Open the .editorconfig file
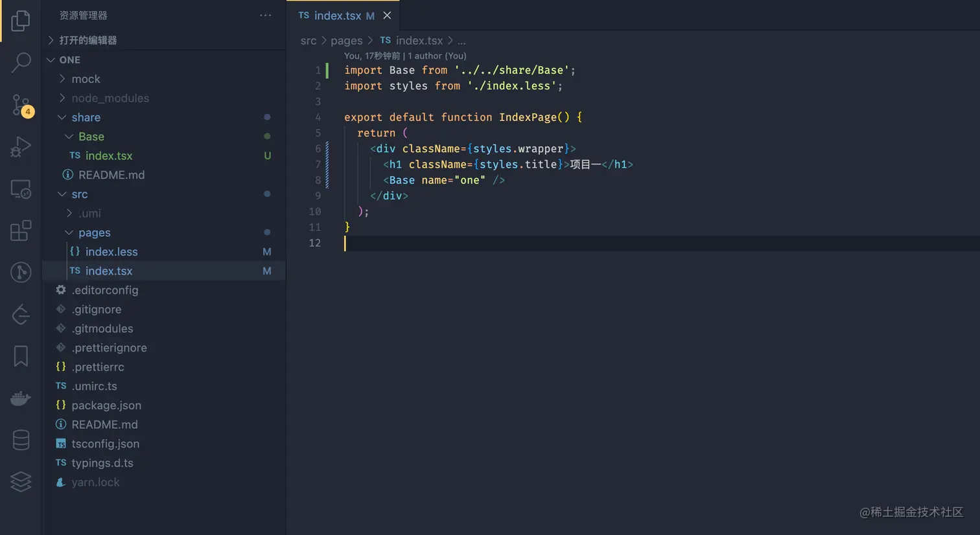Screen dimensions: 980x535 pos(164,290)
